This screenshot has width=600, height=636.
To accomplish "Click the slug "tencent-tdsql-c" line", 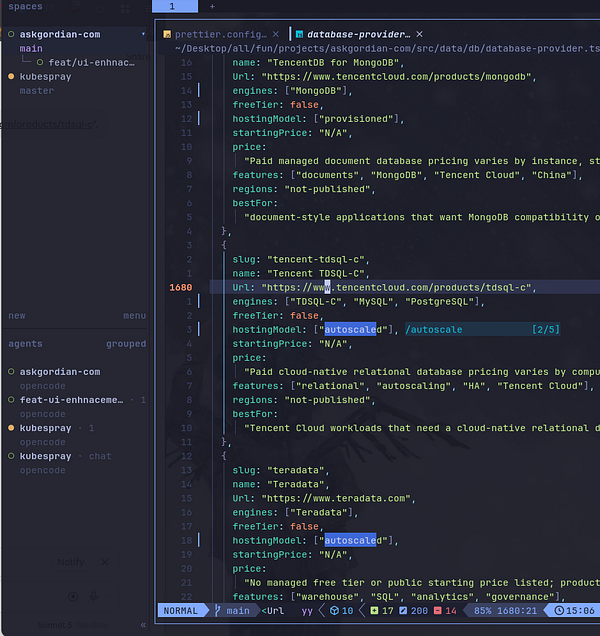I will (301, 260).
